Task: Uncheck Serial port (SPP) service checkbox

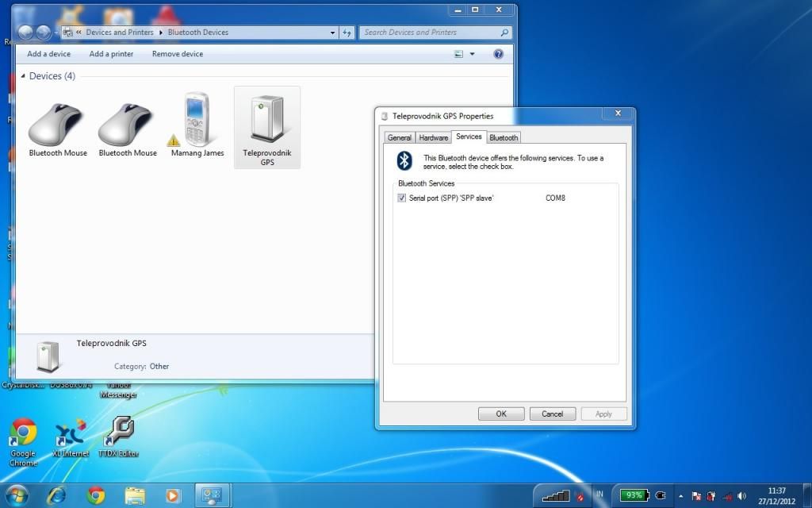Action: pos(402,198)
